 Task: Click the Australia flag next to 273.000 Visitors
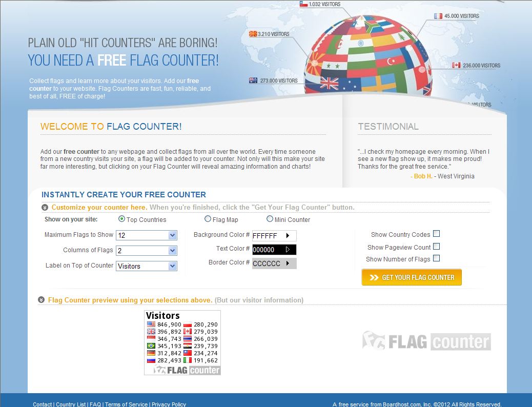click(253, 80)
